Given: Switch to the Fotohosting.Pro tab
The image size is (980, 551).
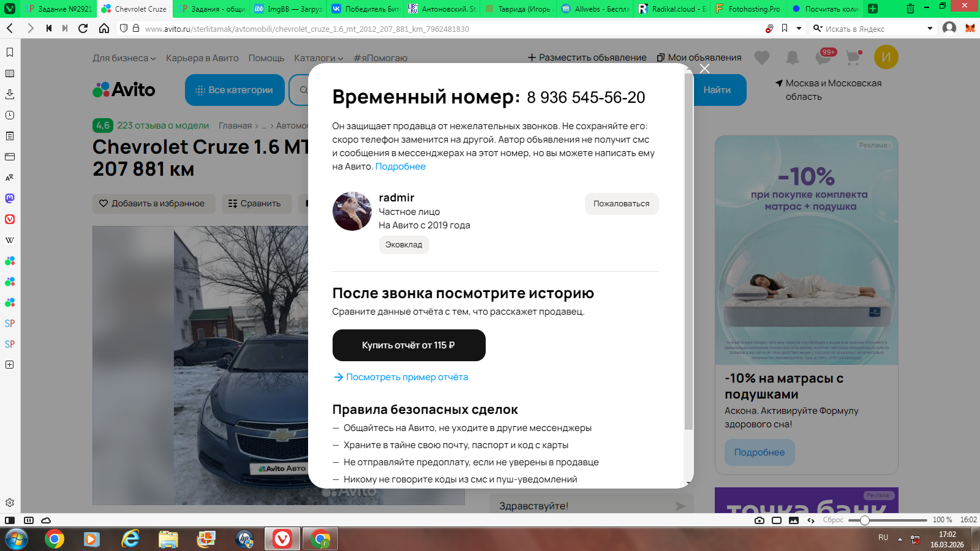Looking at the screenshot, I should click(748, 9).
